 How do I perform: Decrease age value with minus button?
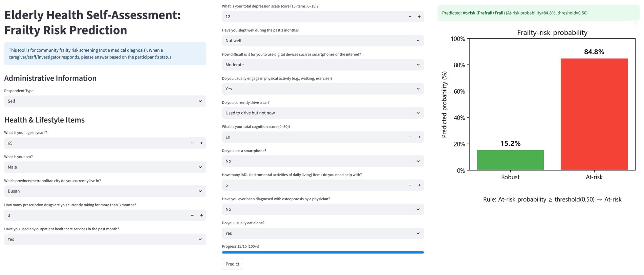pyautogui.click(x=192, y=143)
